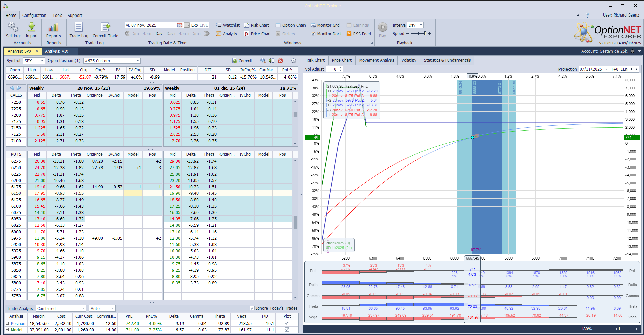Open the Configuration ribbon tab
The height and width of the screenshot is (335, 644).
[34, 16]
